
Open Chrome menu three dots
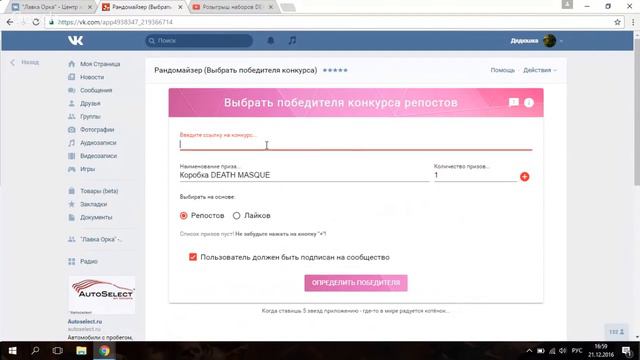point(633,22)
